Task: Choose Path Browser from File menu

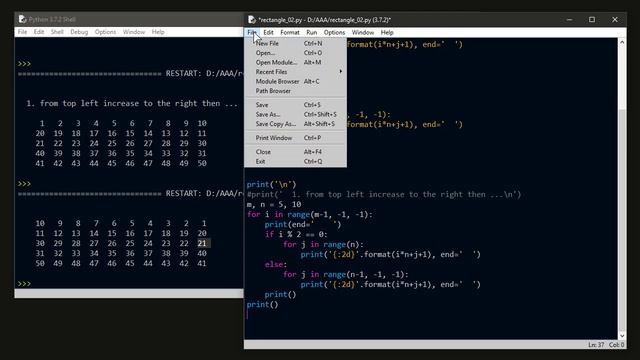Action: 296,91
